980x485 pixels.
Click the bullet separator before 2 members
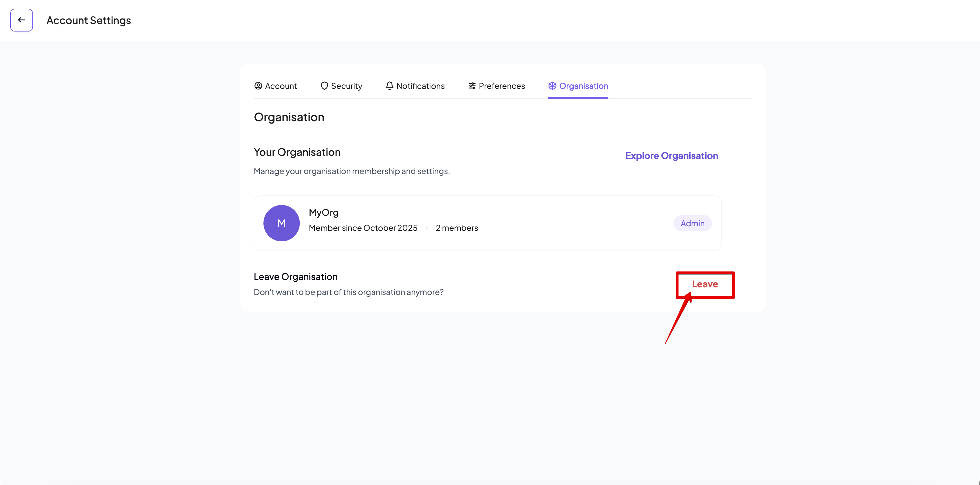click(427, 228)
